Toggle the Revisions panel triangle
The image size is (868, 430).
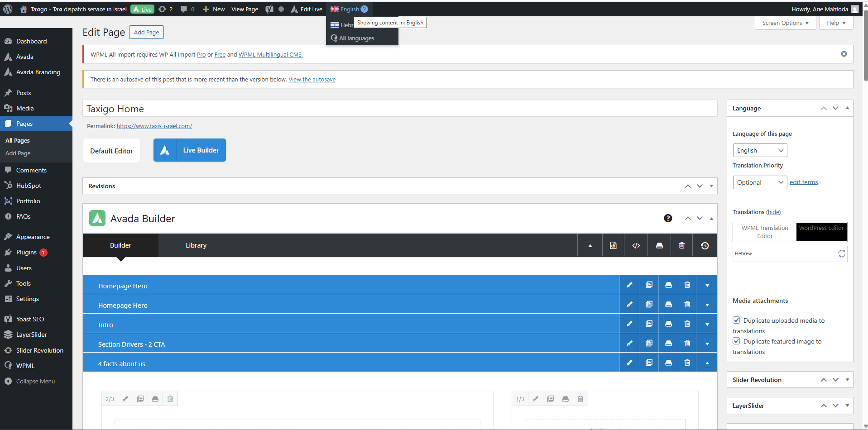click(711, 186)
